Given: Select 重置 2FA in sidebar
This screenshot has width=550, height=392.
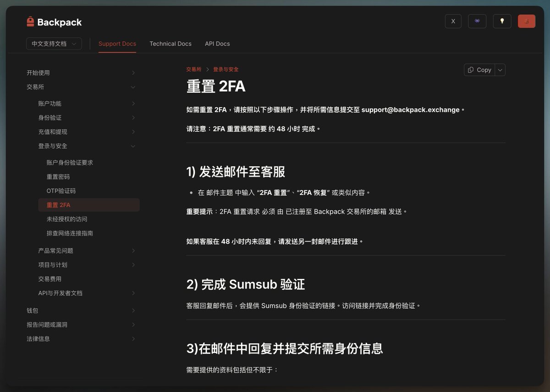Looking at the screenshot, I should (x=89, y=205).
